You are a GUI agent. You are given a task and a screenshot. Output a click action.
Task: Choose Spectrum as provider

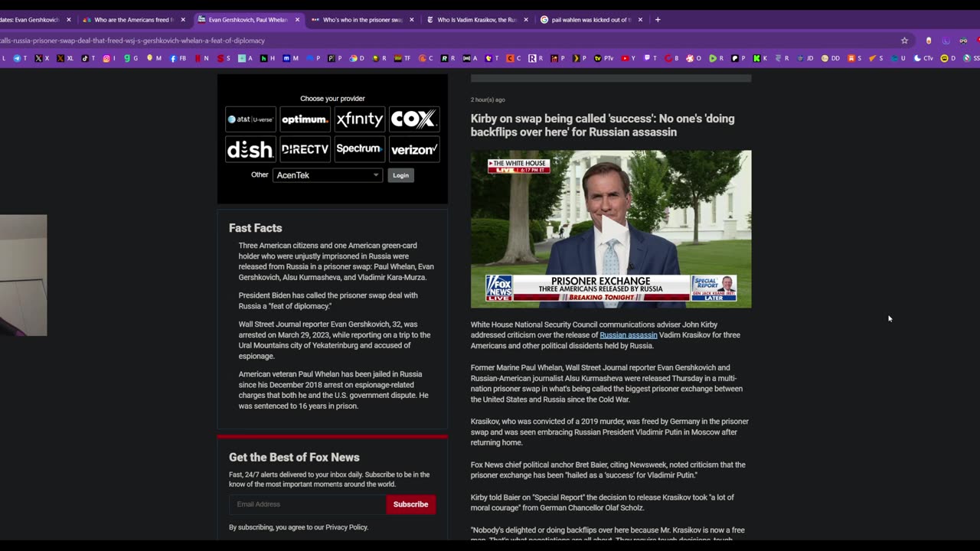point(359,149)
